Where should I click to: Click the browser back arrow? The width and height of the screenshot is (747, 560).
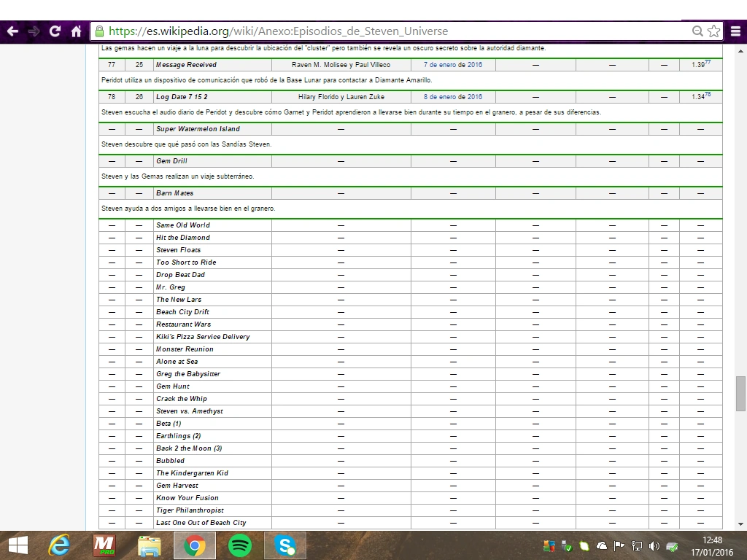pos(12,31)
